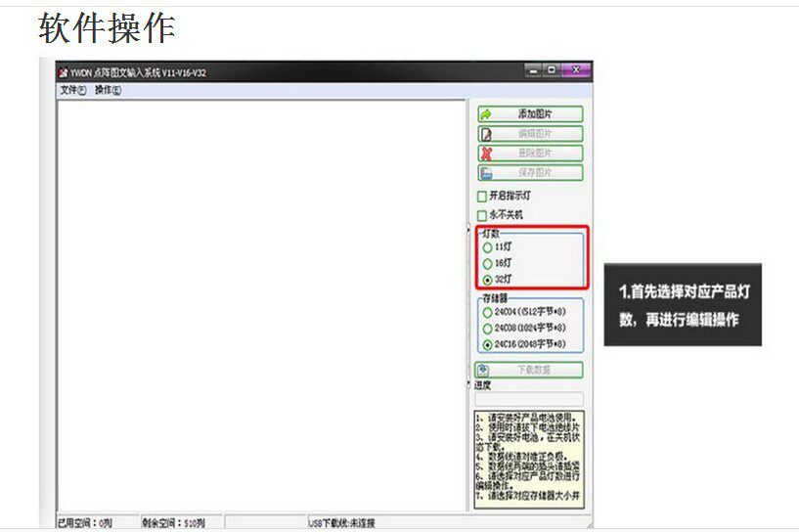Open the 操作 menu
This screenshot has height=532, width=799.
[108, 90]
